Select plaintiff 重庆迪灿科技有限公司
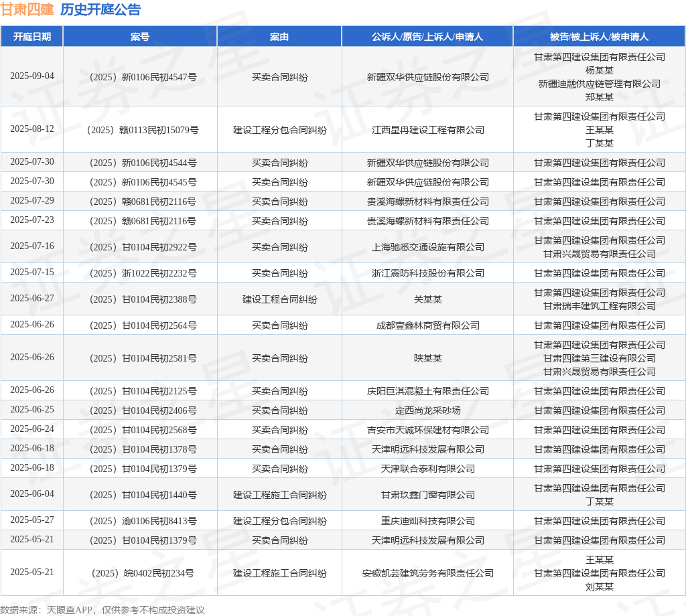This screenshot has width=686, height=616. 428,521
